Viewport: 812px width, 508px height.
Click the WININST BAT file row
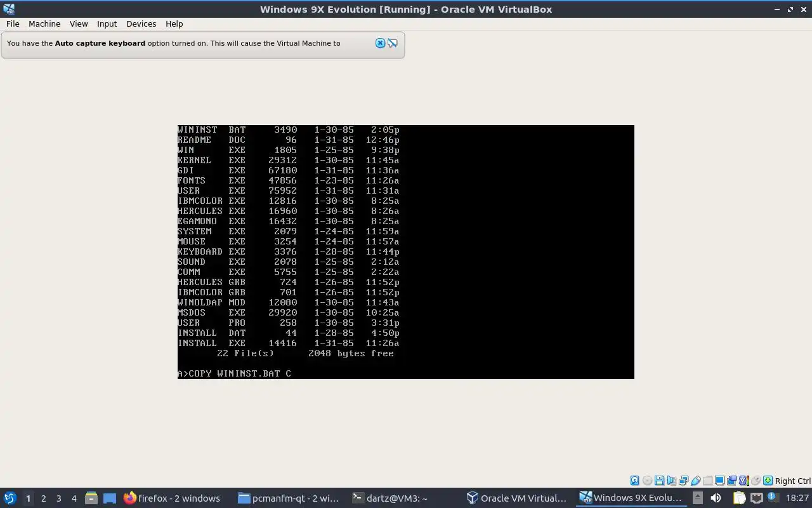point(288,130)
